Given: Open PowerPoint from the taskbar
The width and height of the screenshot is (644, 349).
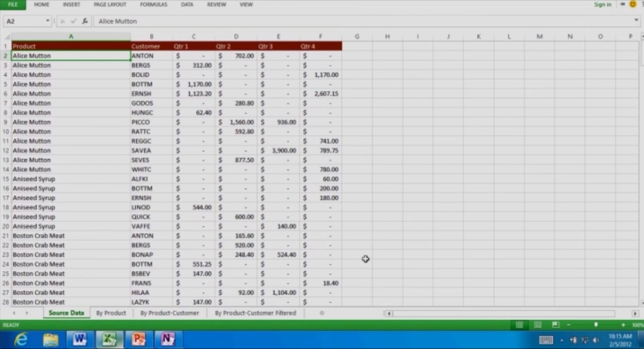Looking at the screenshot, I should pos(139,339).
